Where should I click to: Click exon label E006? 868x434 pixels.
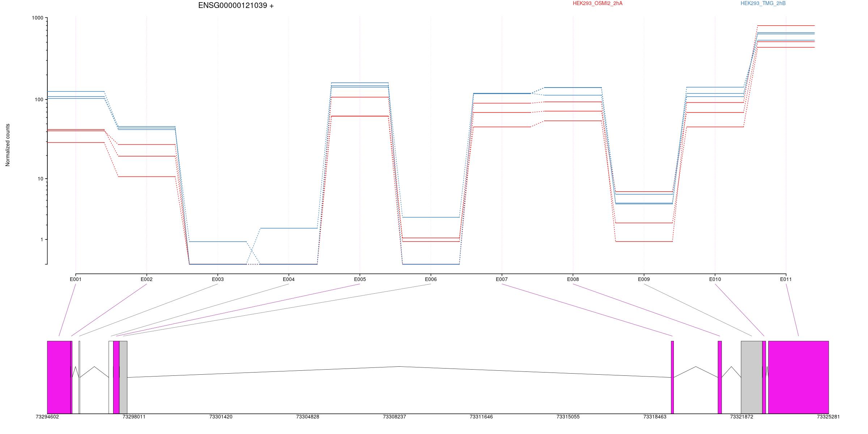431,279
